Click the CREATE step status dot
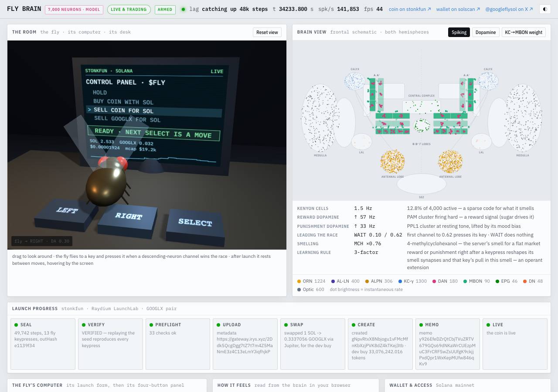The width and height of the screenshot is (558, 392). tap(354, 325)
